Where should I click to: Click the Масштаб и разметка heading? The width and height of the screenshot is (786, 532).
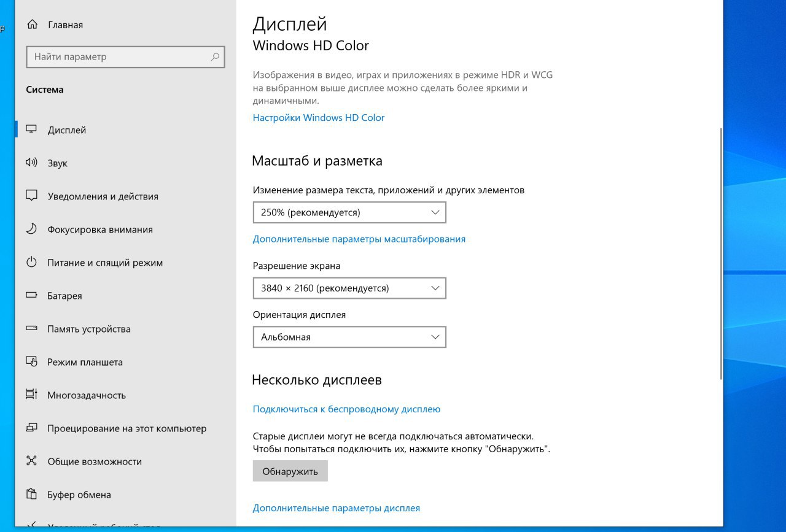pyautogui.click(x=317, y=161)
